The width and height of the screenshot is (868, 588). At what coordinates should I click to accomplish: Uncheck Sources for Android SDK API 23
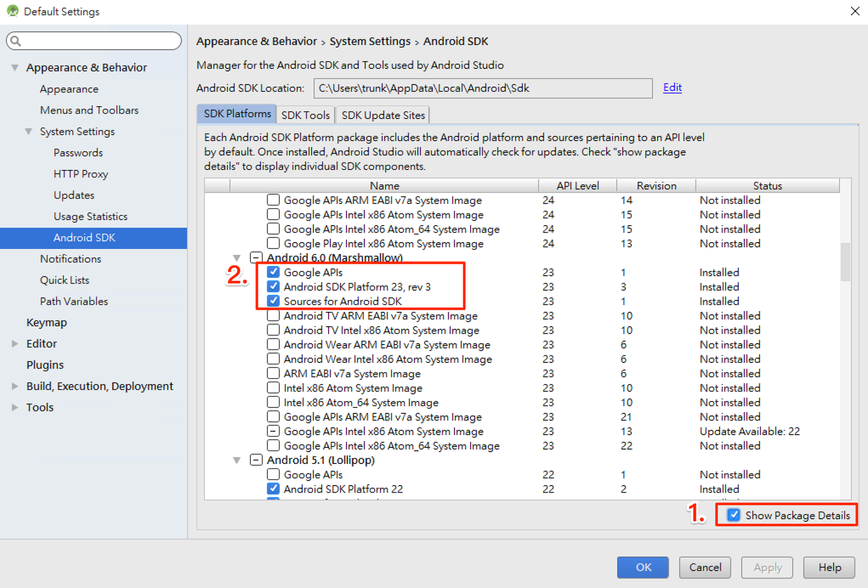(273, 301)
